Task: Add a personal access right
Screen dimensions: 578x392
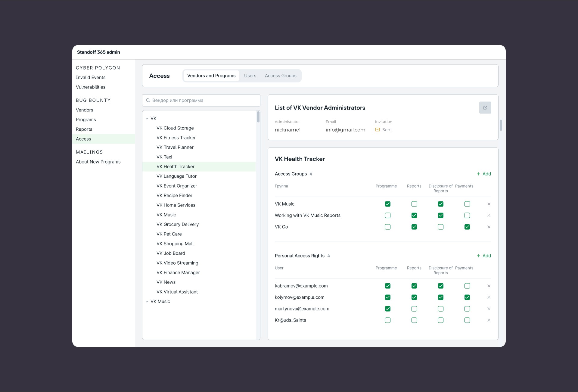Action: click(x=484, y=256)
